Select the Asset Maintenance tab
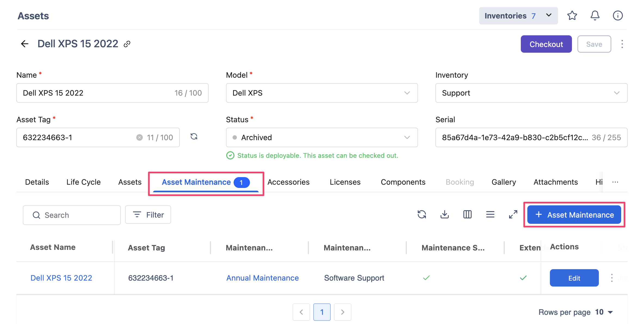 (x=206, y=182)
